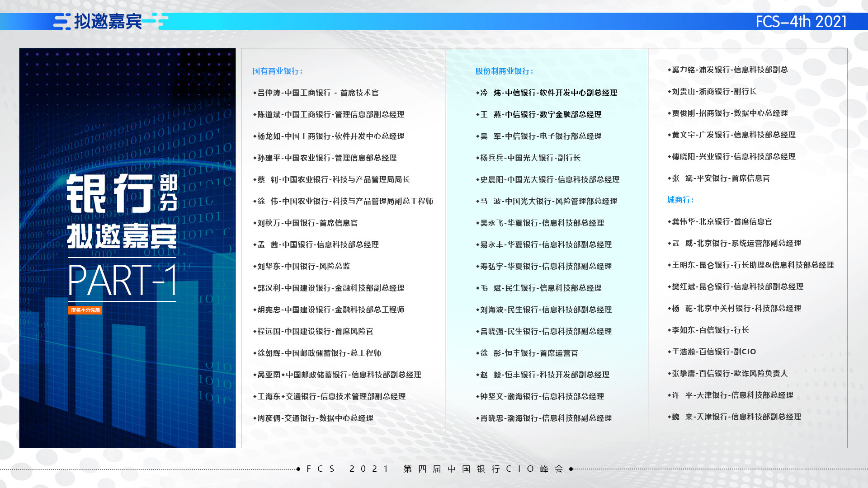The image size is (868, 488).
Task: Click 王明东-昆仑银行 entry
Action: point(751,265)
